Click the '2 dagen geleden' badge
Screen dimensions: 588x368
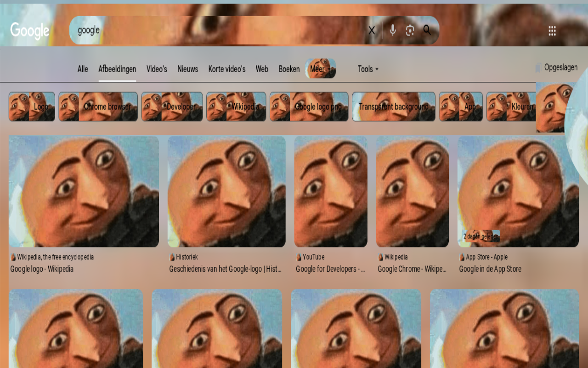(x=481, y=236)
